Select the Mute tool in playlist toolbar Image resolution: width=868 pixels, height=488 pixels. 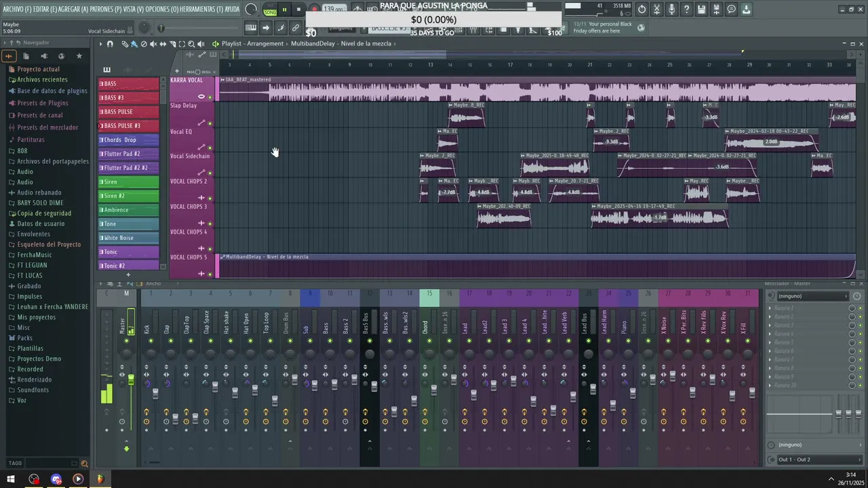[153, 43]
